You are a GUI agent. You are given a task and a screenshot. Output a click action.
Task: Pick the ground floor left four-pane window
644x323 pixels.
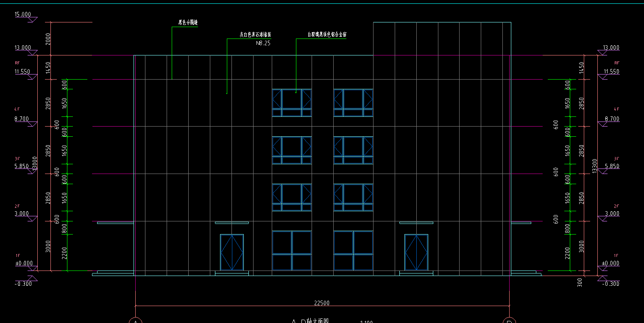[x=292, y=251]
